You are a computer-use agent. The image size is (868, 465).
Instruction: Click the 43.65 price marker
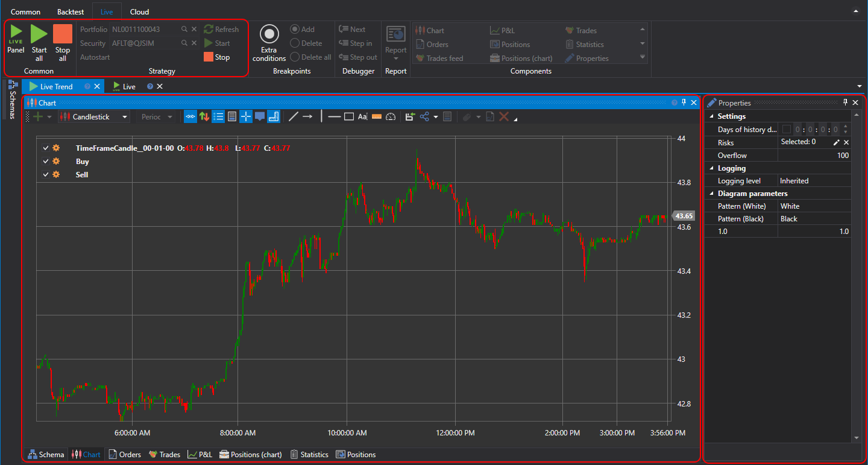[684, 216]
